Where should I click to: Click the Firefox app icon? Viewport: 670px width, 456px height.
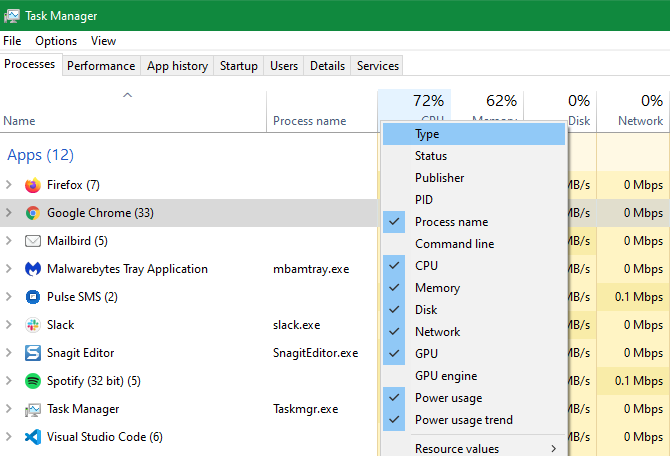point(33,185)
